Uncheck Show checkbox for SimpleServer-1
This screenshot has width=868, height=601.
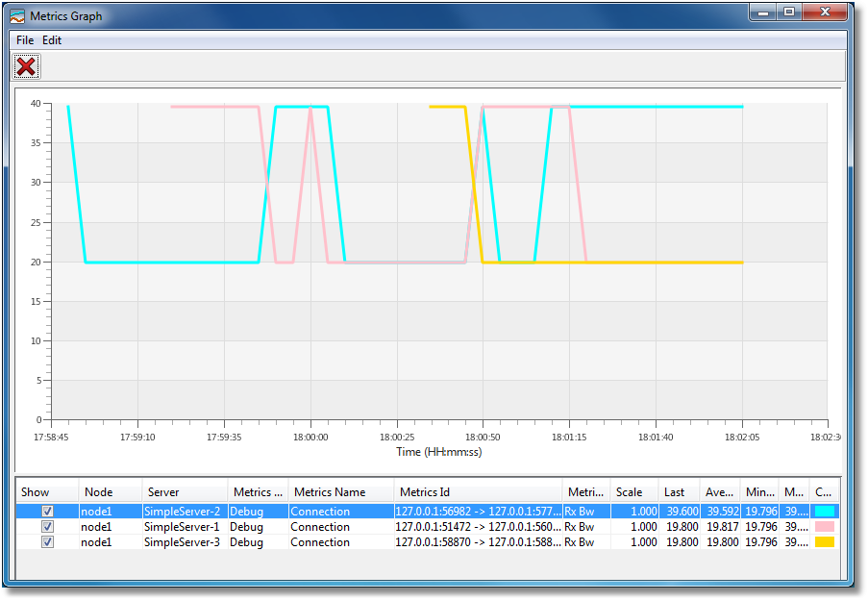(47, 527)
